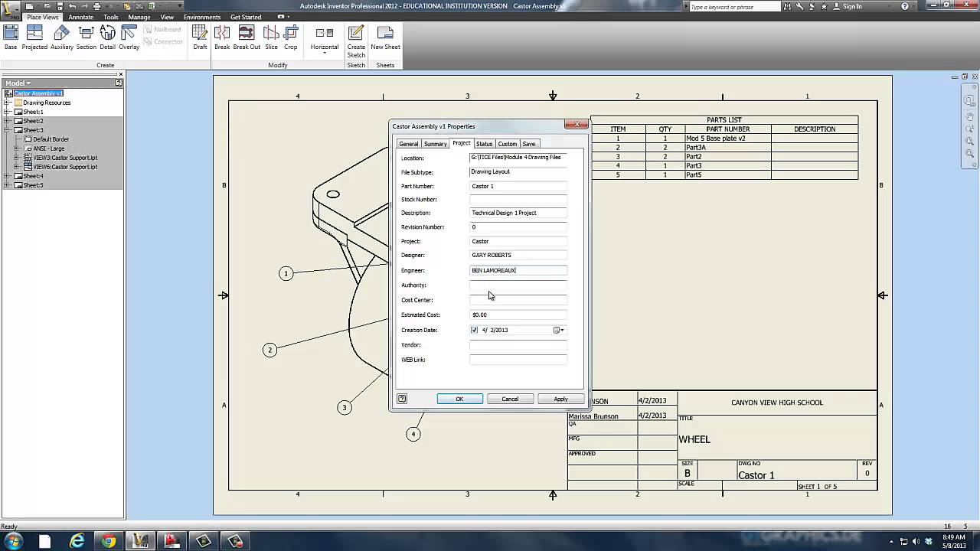Click the Windows Start button
This screenshot has height=551, width=980.
pyautogui.click(x=13, y=541)
